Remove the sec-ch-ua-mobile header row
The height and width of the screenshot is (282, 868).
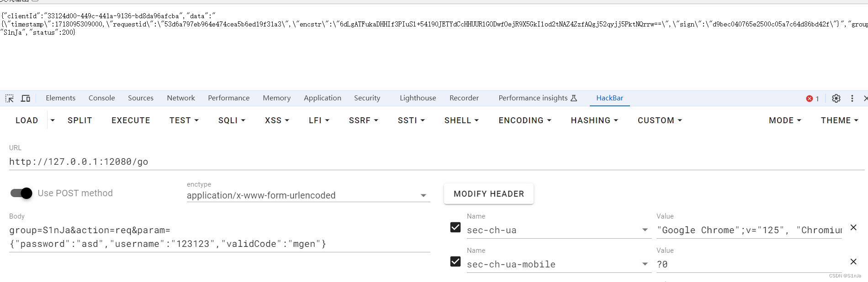point(853,261)
